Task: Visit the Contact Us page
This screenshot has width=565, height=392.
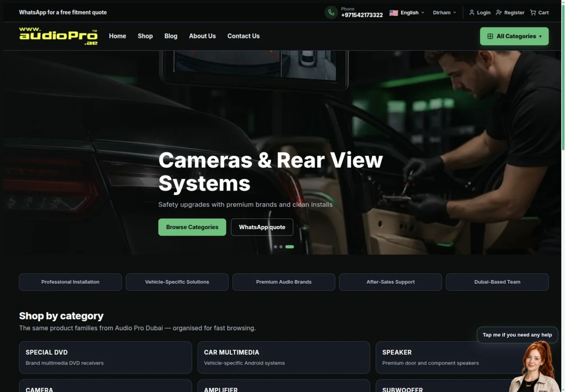Action: point(244,36)
